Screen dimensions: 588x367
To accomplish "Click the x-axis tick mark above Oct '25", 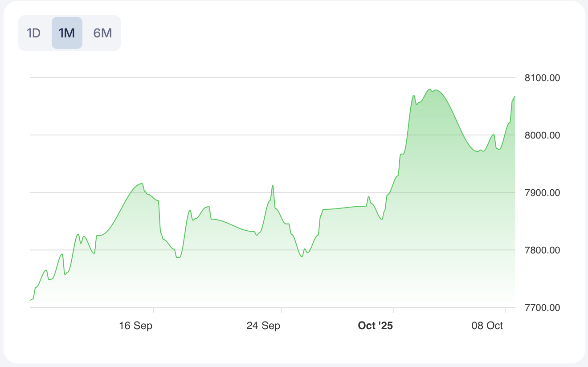I will coord(393,310).
